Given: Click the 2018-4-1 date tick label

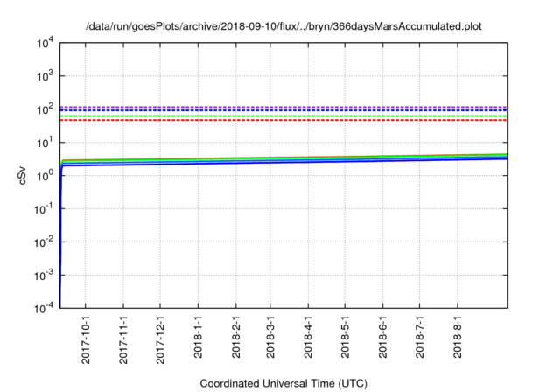Looking at the screenshot, I should 308,337.
